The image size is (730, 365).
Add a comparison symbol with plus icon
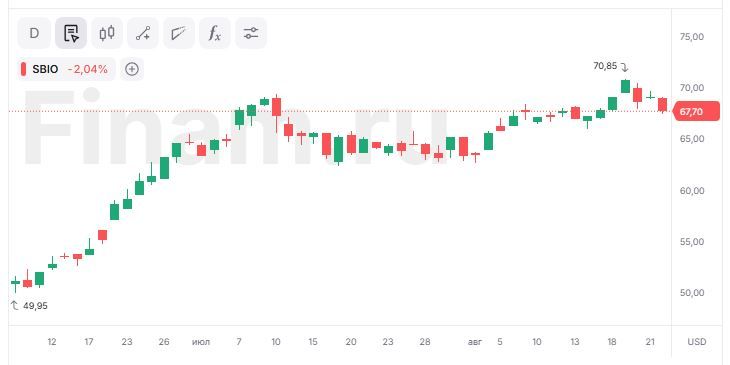[x=132, y=69]
